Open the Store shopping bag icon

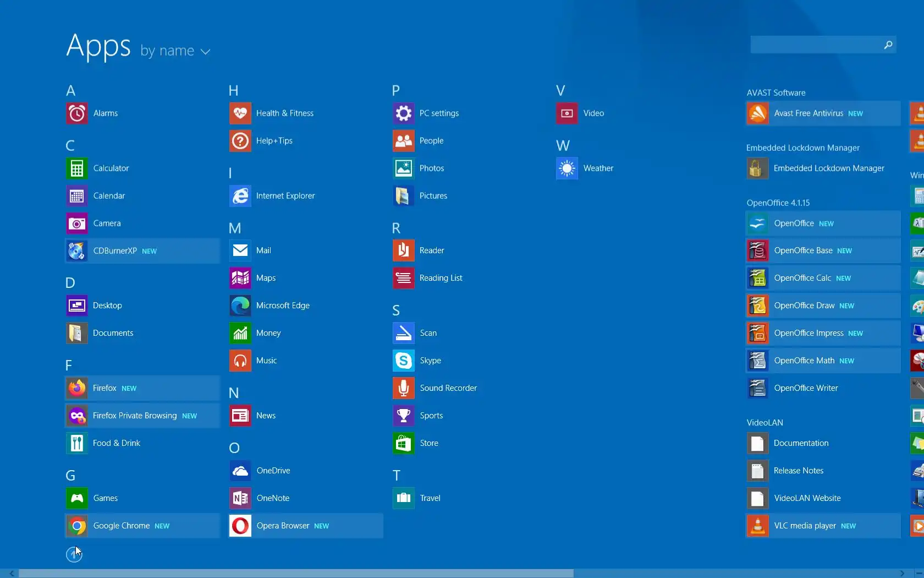[x=404, y=443]
